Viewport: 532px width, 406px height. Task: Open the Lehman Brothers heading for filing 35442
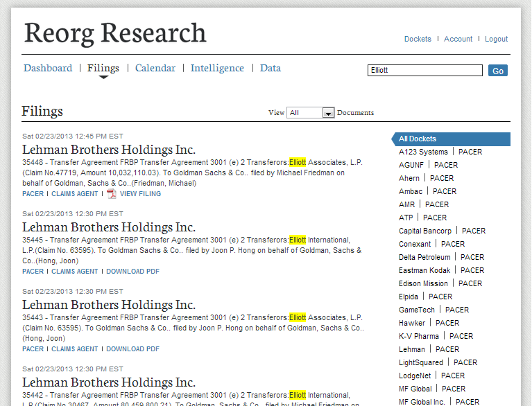coord(109,382)
